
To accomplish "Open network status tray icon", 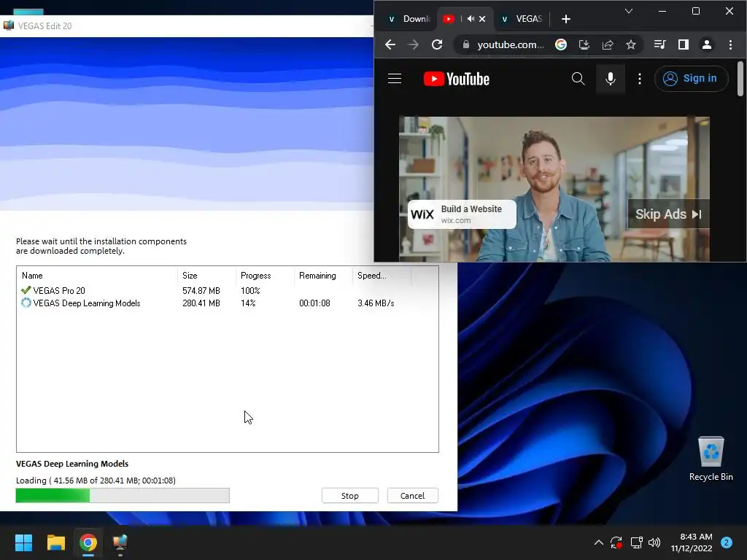I will pyautogui.click(x=636, y=542).
